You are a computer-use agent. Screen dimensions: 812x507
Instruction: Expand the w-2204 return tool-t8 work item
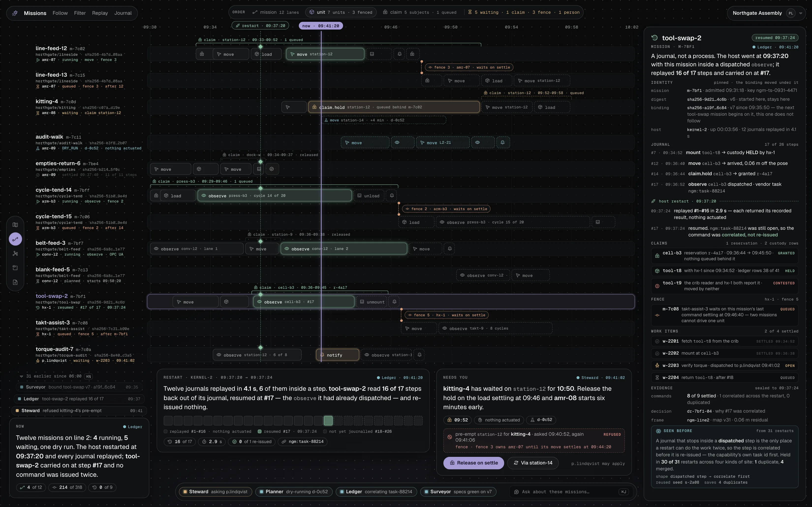click(x=724, y=378)
